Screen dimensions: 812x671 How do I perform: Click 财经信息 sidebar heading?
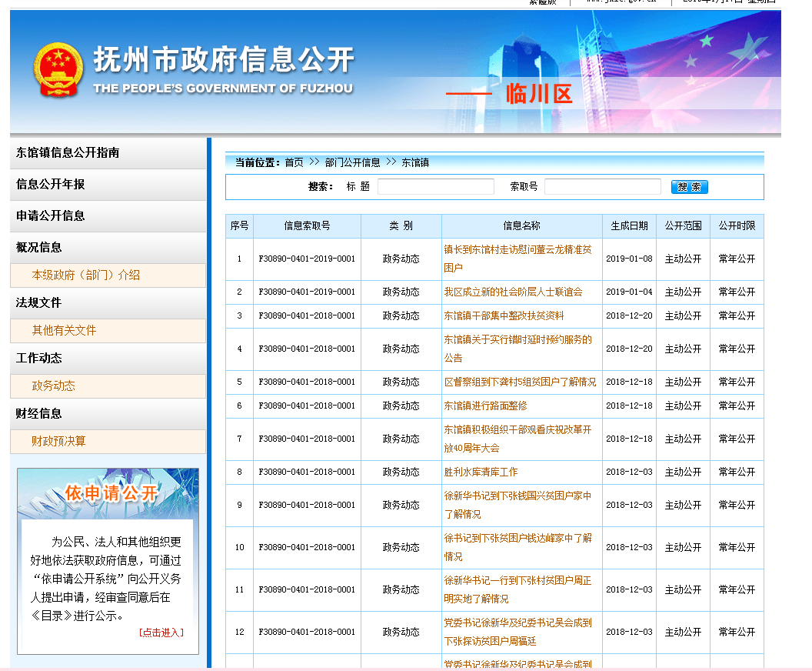108,414
